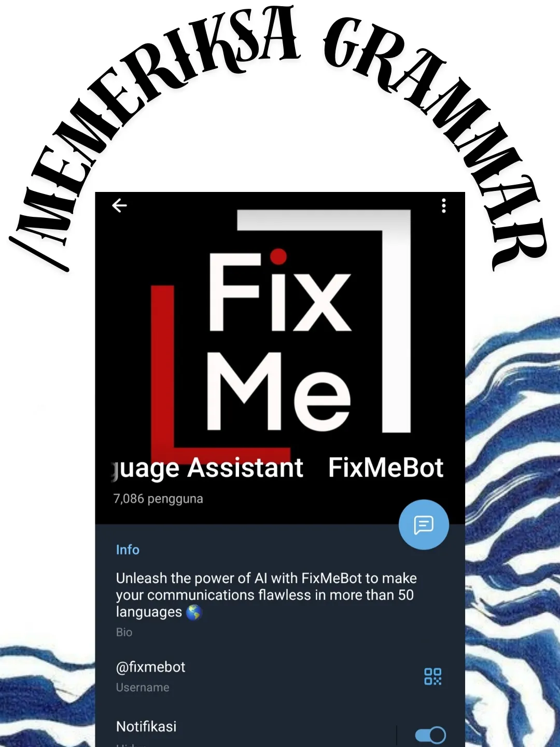Image resolution: width=560 pixels, height=747 pixels.
Task: Toggle the Notifikasi switch
Action: coord(430,735)
